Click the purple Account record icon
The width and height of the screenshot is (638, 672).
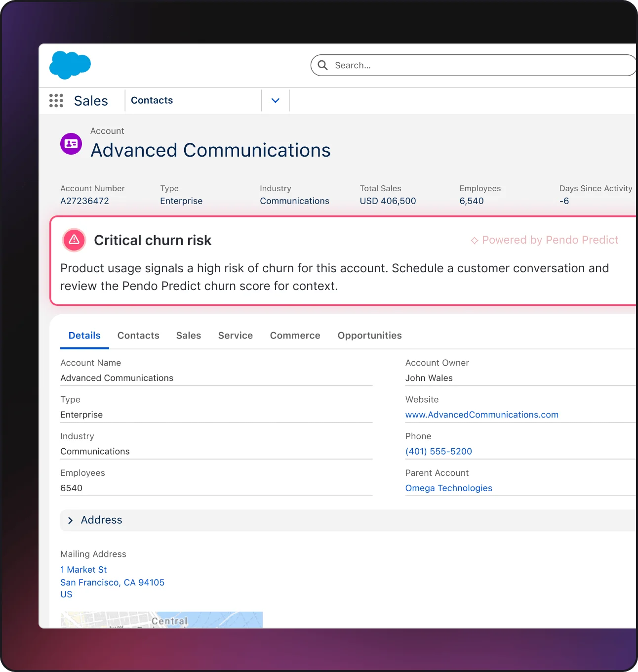coord(71,144)
